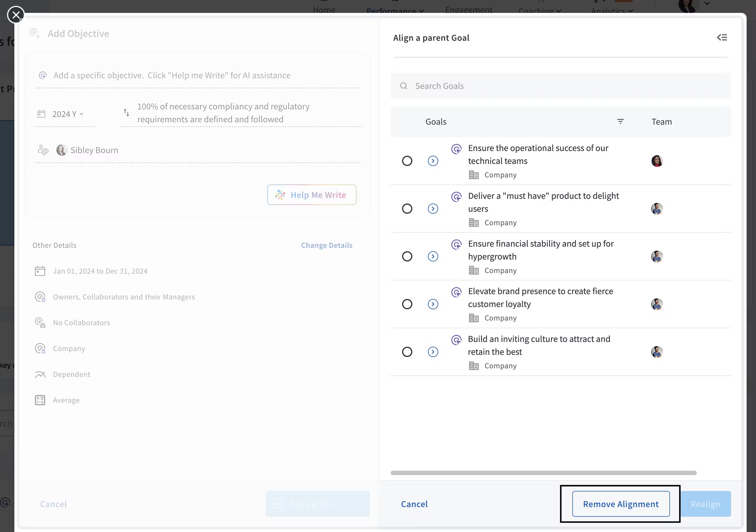Click the Dependent trend chart icon
The width and height of the screenshot is (756, 532).
[40, 375]
